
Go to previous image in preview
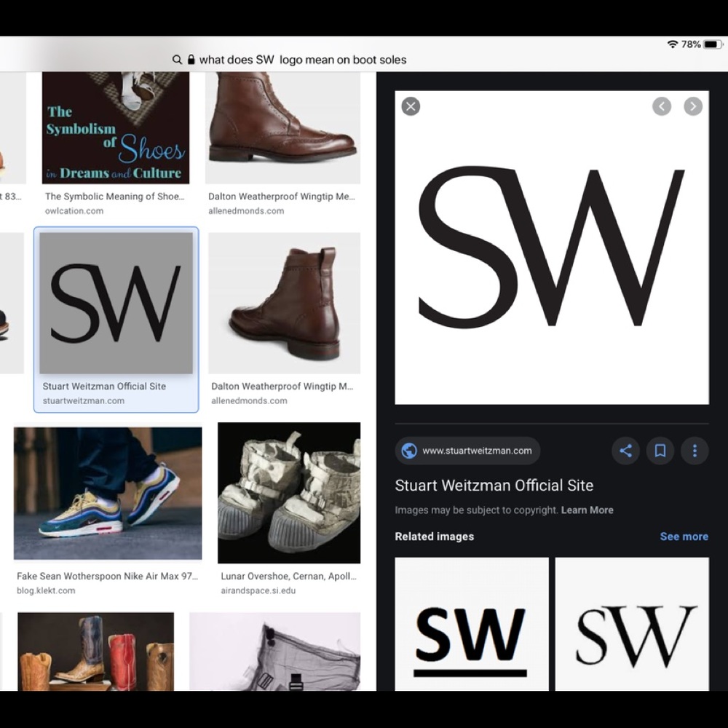point(662,106)
